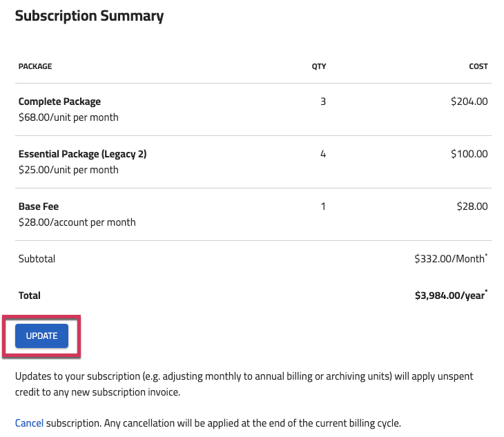
Task: Click the $3,984.00/year total amount
Action: tap(451, 295)
